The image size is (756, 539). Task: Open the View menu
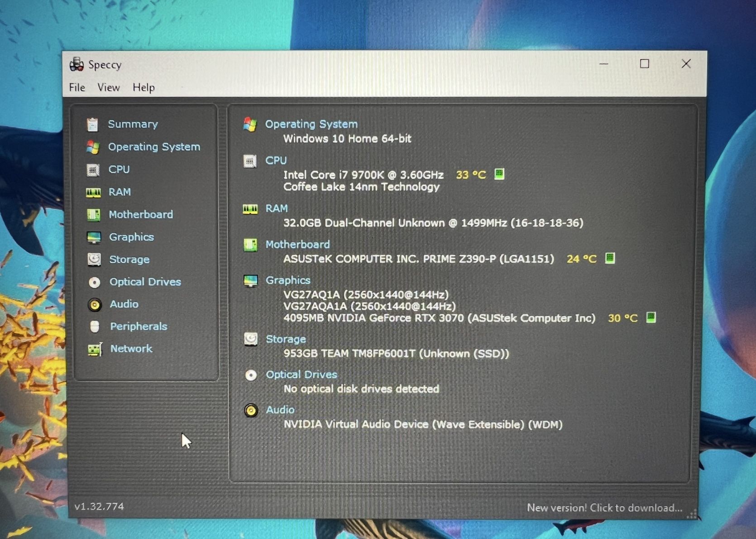tap(109, 87)
